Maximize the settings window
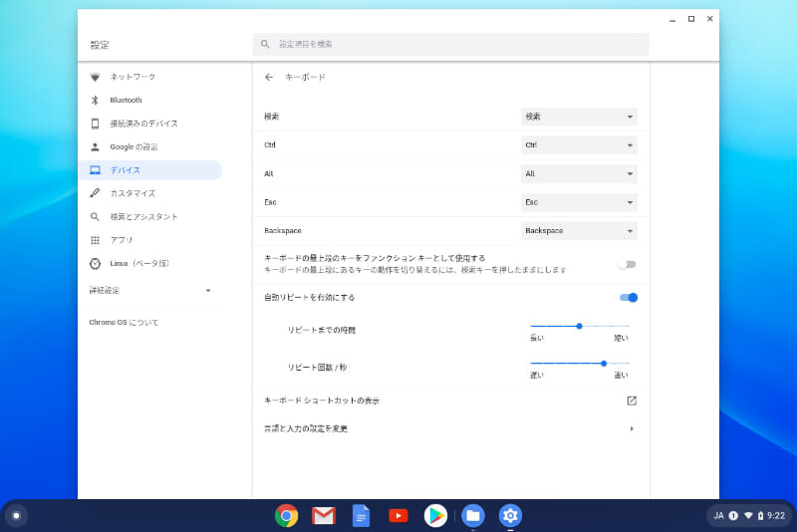797x532 pixels. (x=691, y=19)
